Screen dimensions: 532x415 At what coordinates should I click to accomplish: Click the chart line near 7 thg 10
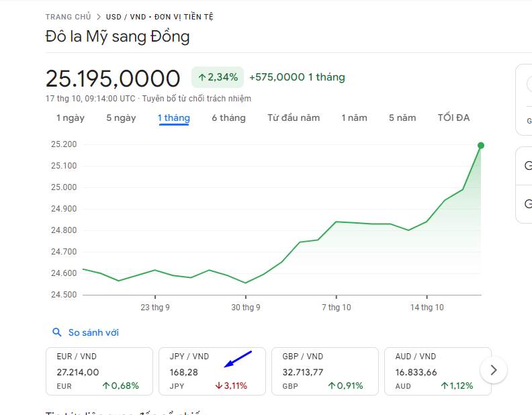click(336, 222)
